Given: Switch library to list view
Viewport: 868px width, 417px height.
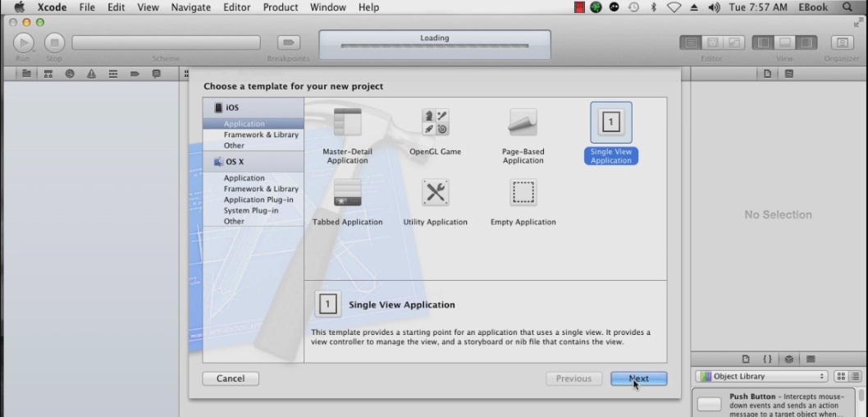Looking at the screenshot, I should 855,376.
